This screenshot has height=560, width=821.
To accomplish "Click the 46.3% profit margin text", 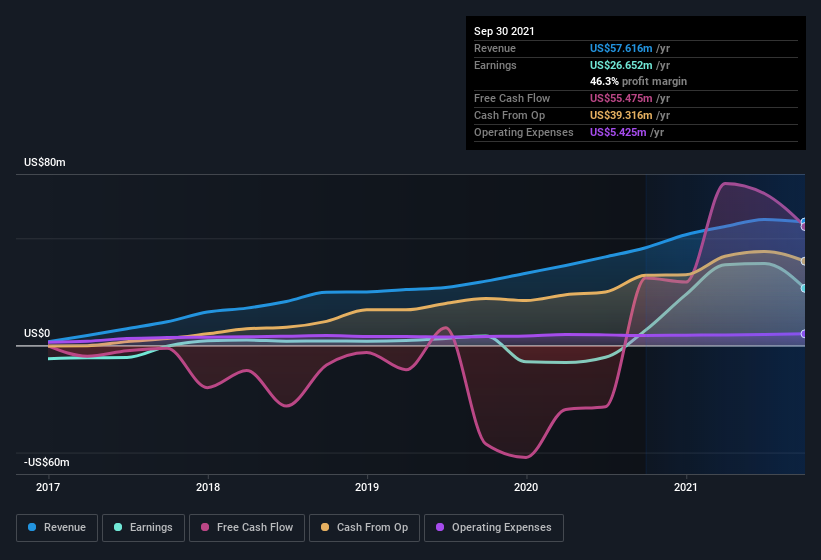I will pos(638,81).
